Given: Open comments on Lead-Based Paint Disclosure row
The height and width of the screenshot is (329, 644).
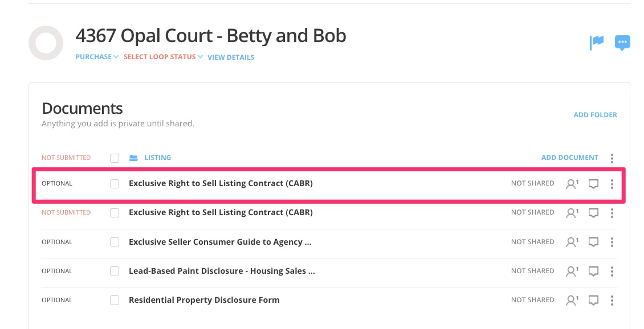Looking at the screenshot, I should pos(593,271).
